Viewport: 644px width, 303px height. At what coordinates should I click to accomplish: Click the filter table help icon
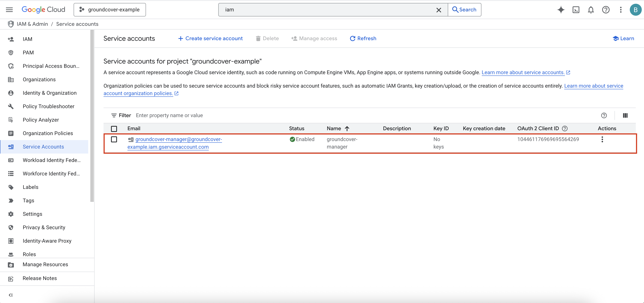(x=604, y=115)
